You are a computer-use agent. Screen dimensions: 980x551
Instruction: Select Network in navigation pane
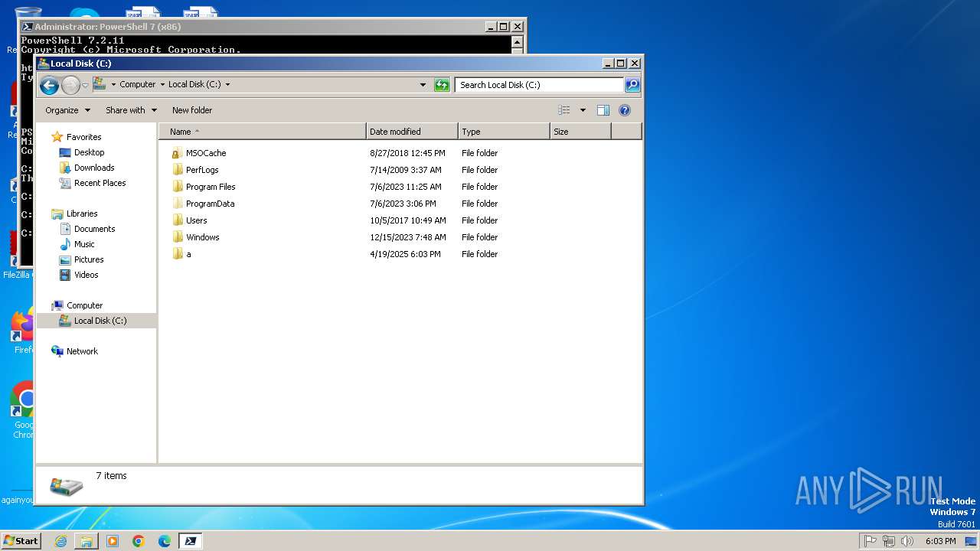click(x=82, y=351)
